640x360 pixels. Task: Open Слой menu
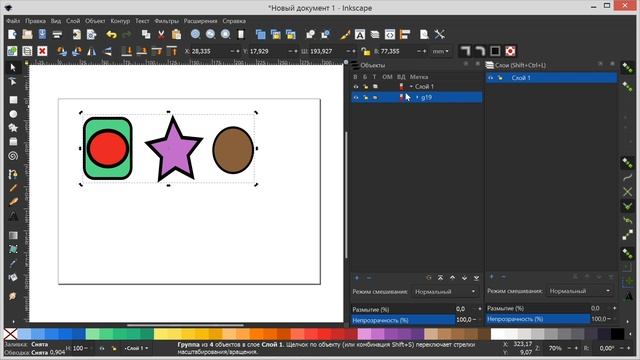(x=73, y=21)
